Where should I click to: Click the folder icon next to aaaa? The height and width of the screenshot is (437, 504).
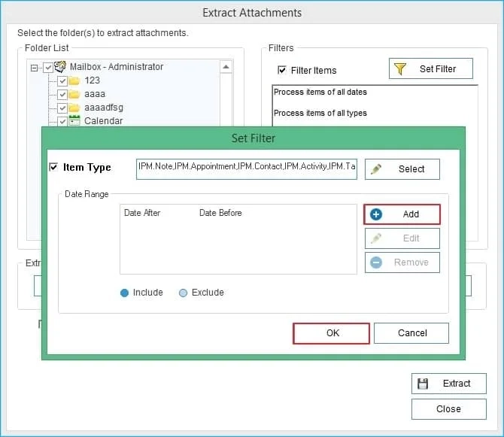tap(74, 94)
